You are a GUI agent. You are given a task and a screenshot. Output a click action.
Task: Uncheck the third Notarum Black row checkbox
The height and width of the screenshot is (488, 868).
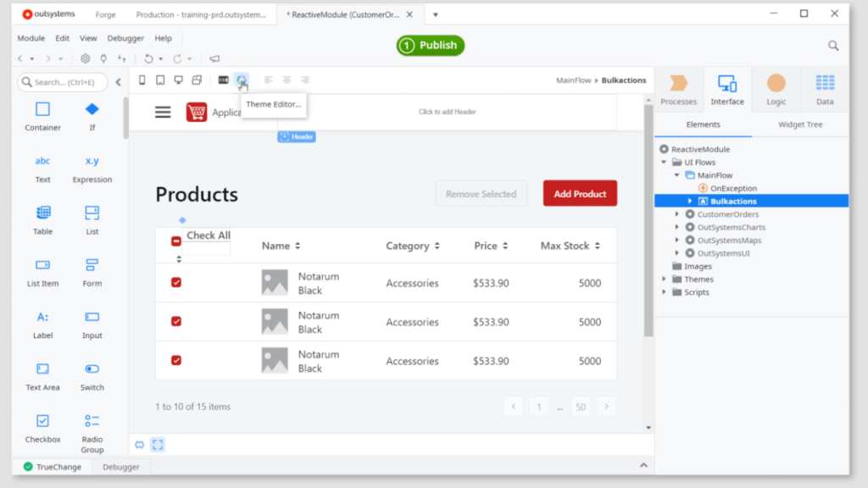[176, 361]
